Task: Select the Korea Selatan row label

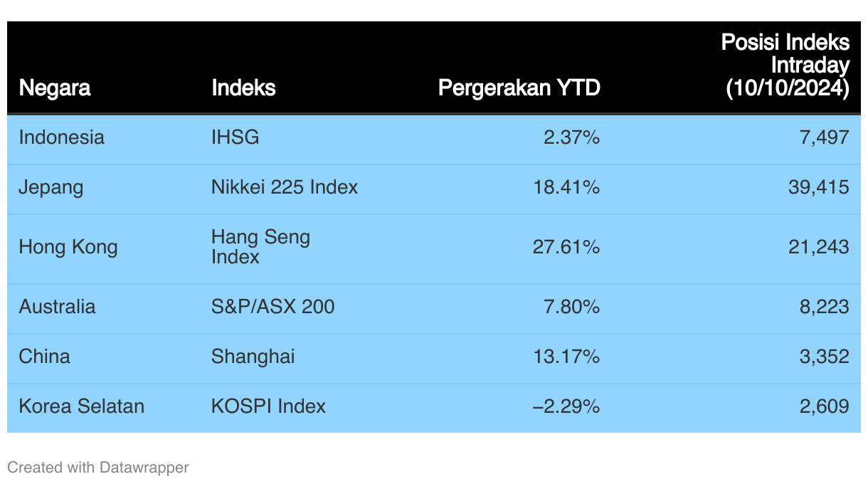Action: tap(82, 406)
